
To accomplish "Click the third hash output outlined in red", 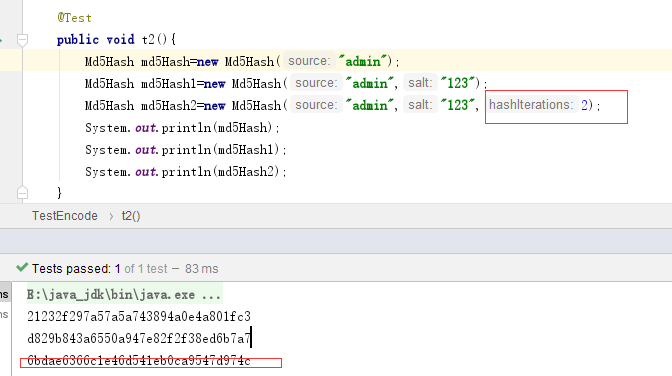I will pyautogui.click(x=139, y=361).
